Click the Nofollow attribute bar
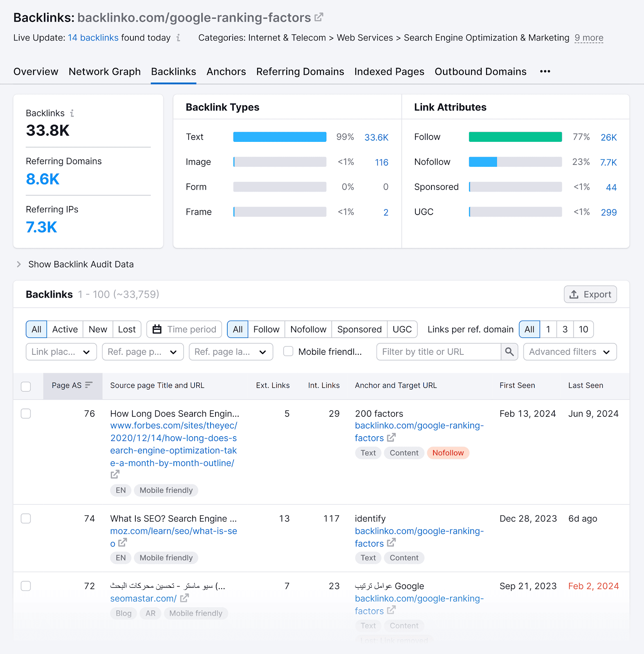This screenshot has width=644, height=654. 515,162
